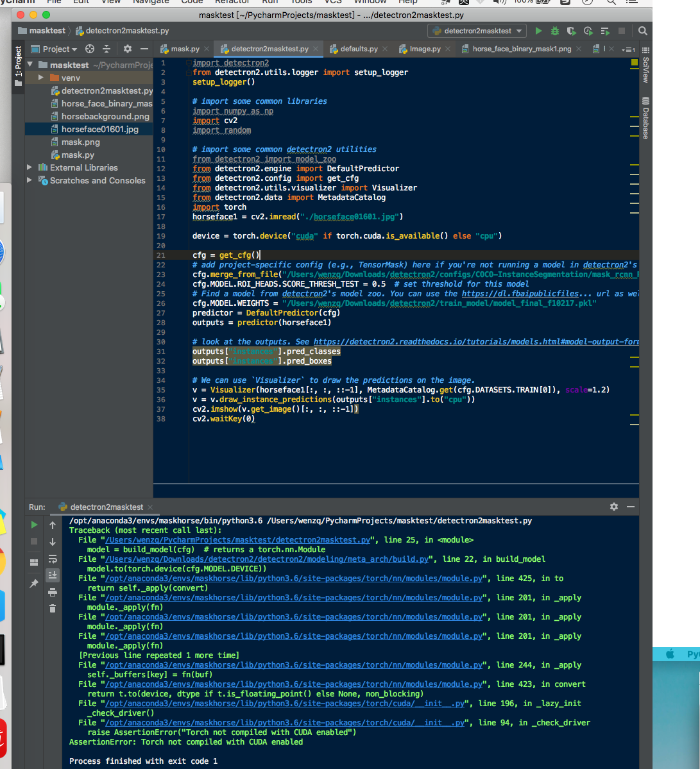700x769 pixels.
Task: Open cuda __init__.py link line 196
Action: (x=285, y=704)
